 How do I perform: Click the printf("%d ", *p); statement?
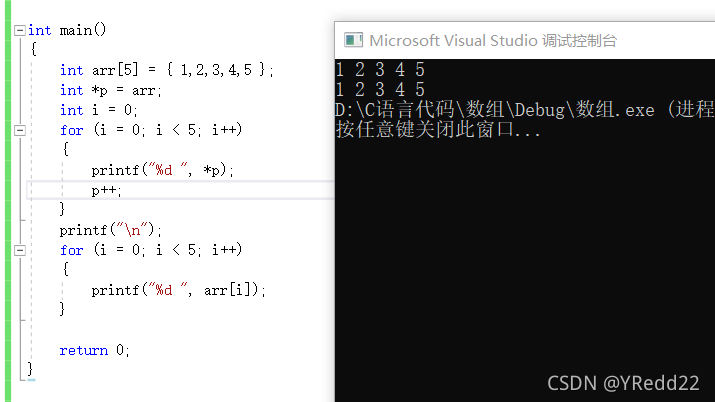coord(163,170)
